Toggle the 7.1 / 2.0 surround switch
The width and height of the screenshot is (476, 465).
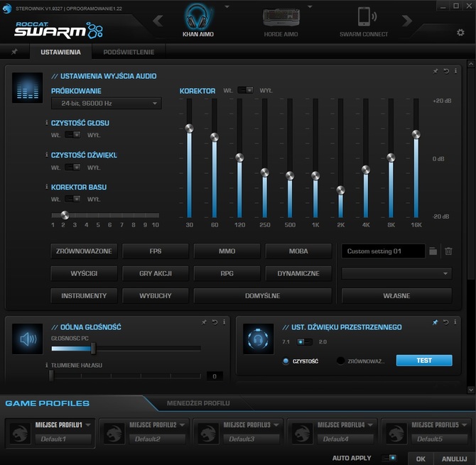304,342
